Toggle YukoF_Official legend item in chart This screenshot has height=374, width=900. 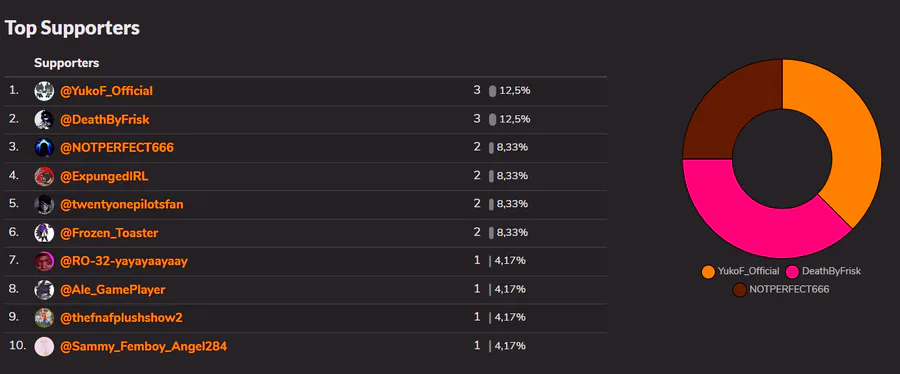740,271
